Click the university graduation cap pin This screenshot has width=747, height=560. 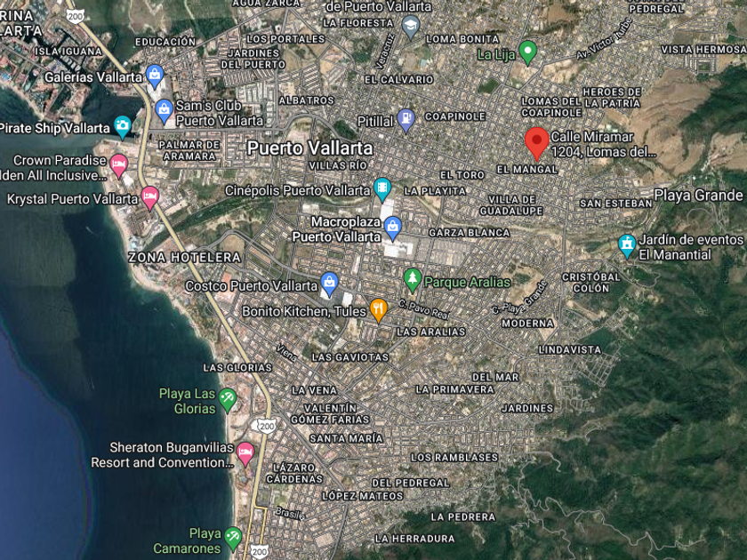click(x=410, y=28)
